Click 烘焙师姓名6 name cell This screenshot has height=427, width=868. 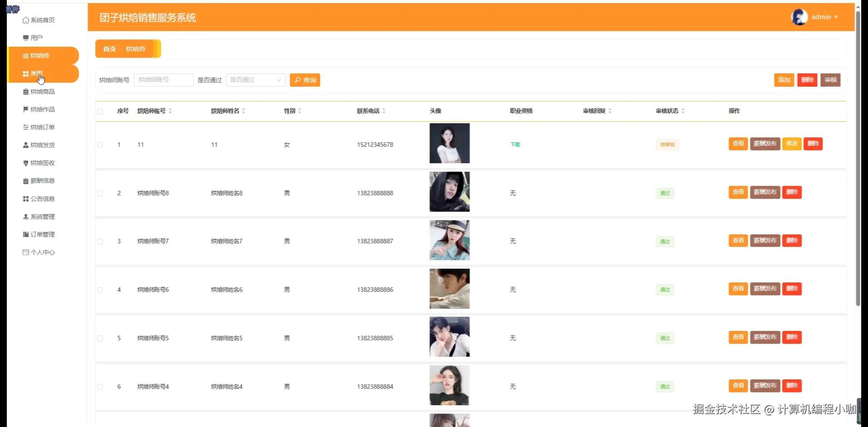pos(227,290)
